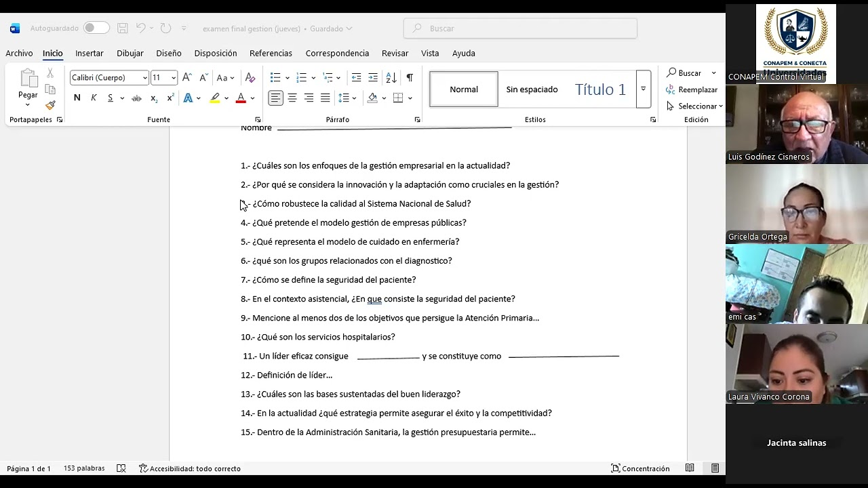Click Accesibilidad: todo correcto status
868x488 pixels.
(190, 468)
